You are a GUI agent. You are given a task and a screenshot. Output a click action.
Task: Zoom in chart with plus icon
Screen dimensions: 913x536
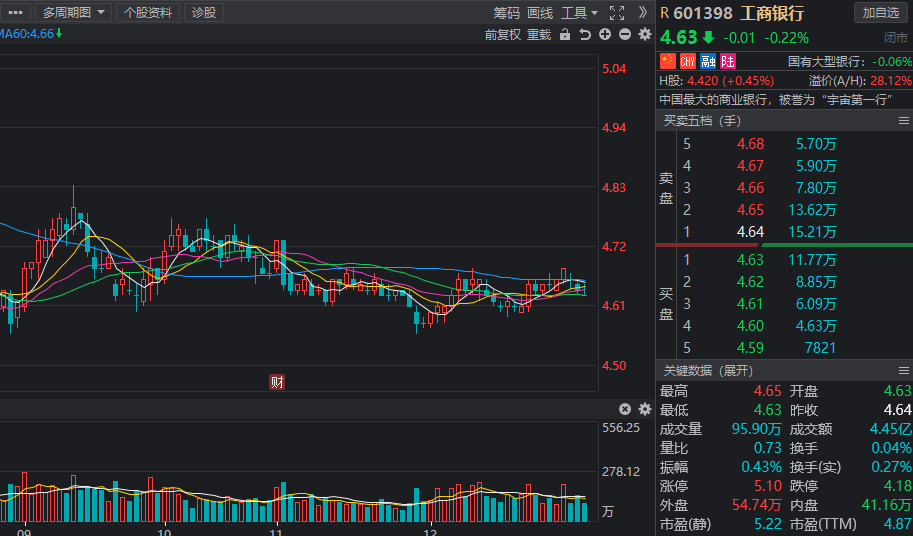click(605, 34)
